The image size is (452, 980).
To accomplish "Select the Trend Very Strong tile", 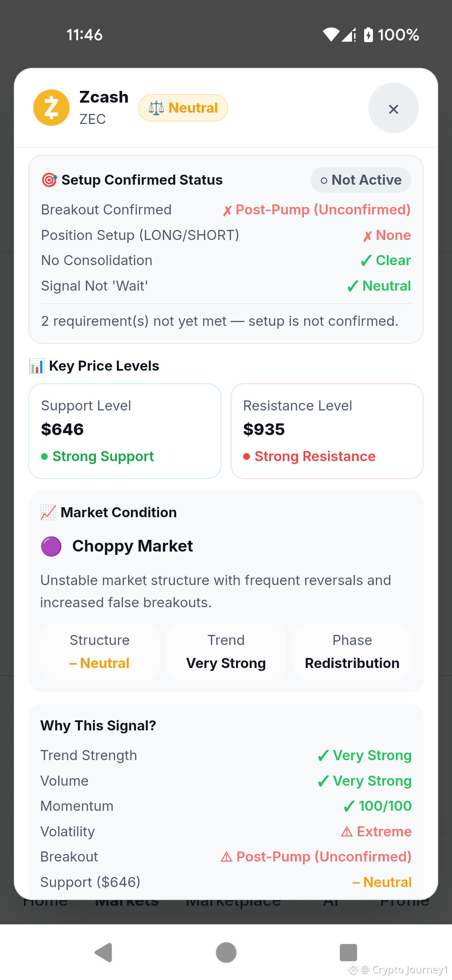I will pos(226,652).
